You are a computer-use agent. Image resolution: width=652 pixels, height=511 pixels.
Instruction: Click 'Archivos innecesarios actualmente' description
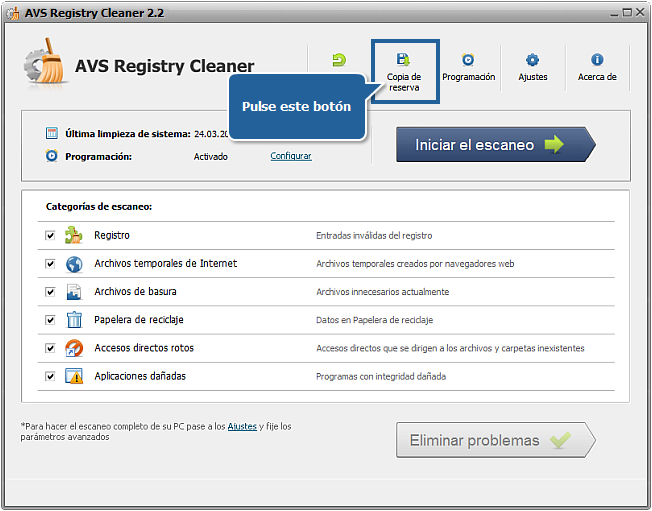pyautogui.click(x=383, y=292)
